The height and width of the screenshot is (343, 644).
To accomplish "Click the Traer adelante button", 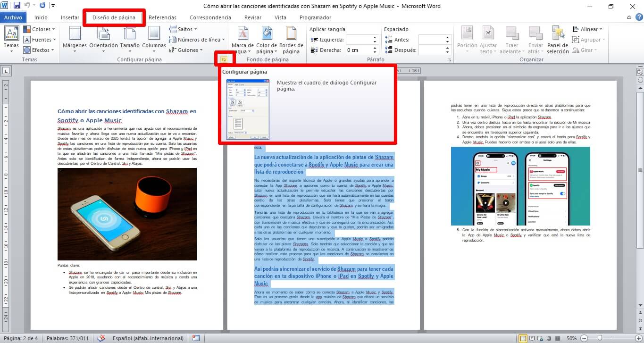I will click(x=511, y=40).
